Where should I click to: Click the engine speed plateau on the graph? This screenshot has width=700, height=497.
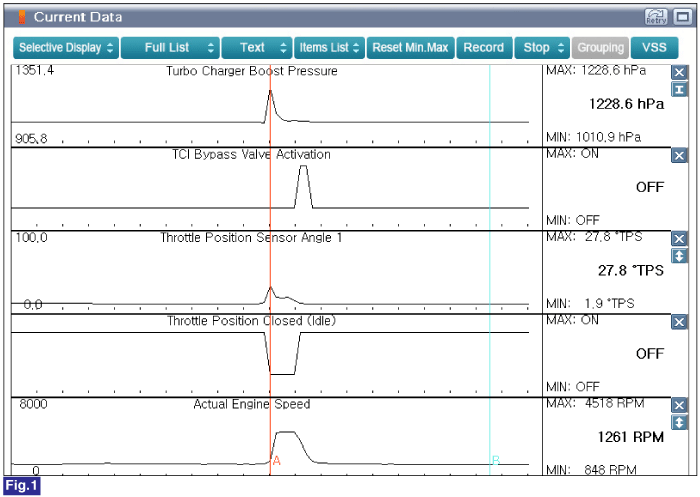coord(286,432)
